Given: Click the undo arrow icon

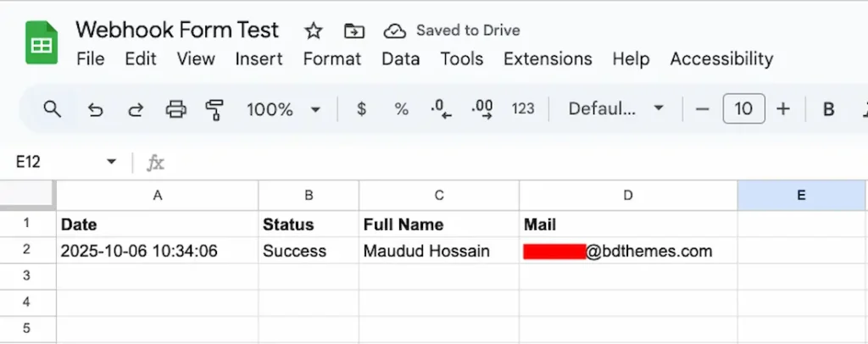Looking at the screenshot, I should pos(96,108).
